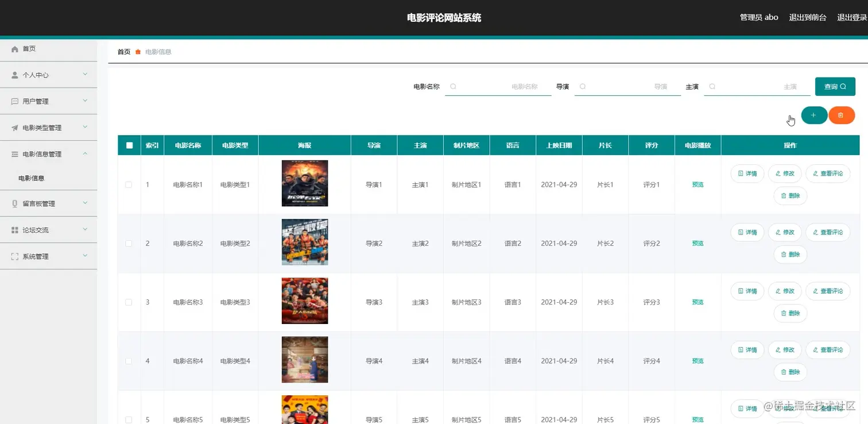Image resolution: width=868 pixels, height=424 pixels.
Task: Tick the checkbox for 电影名称3 row
Action: click(x=129, y=302)
